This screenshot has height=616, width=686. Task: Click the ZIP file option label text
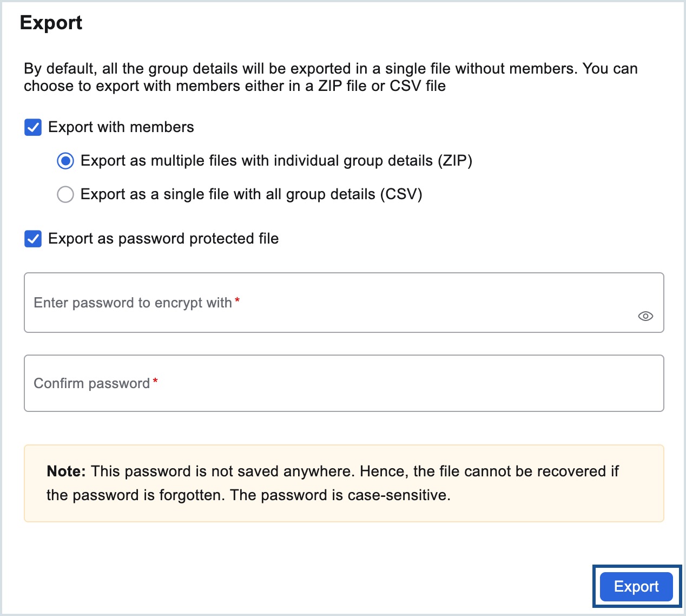pos(276,161)
